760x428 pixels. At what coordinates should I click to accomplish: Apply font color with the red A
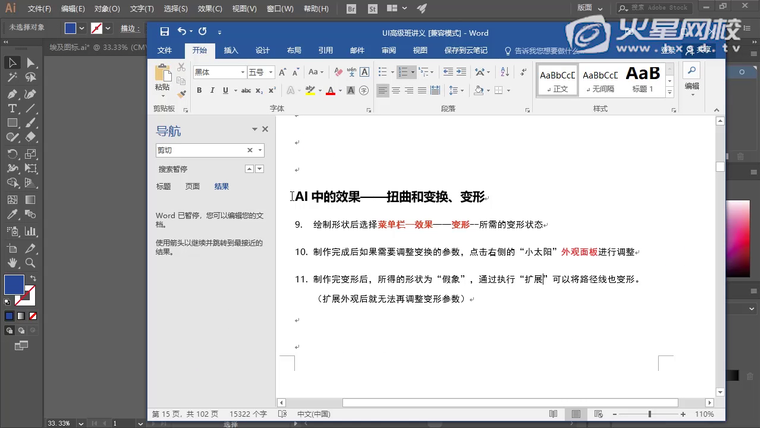pos(331,91)
